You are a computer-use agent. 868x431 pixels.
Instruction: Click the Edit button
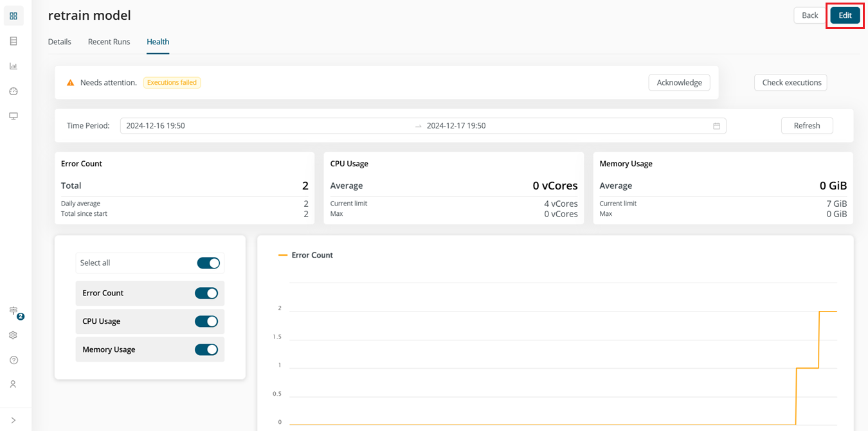[x=845, y=15]
